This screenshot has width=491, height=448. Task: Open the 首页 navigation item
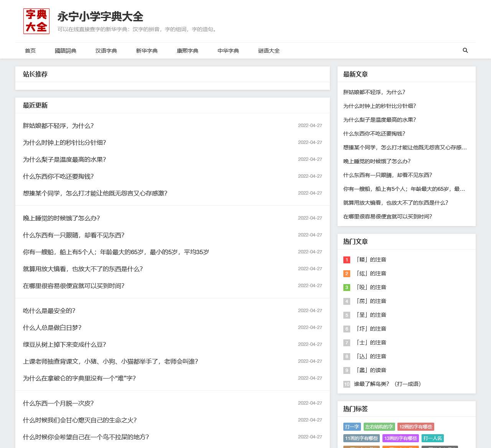click(x=30, y=51)
